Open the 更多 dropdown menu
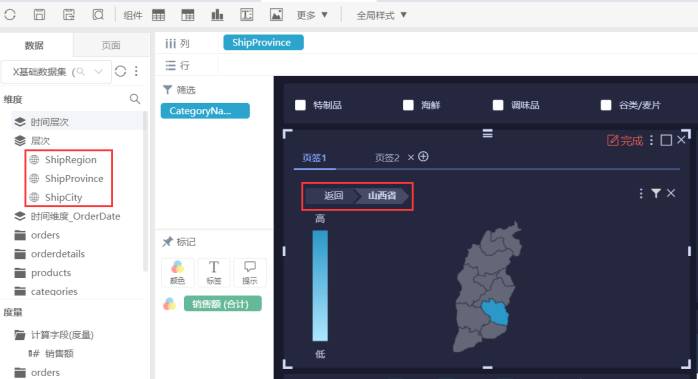698x379 pixels. [x=312, y=15]
